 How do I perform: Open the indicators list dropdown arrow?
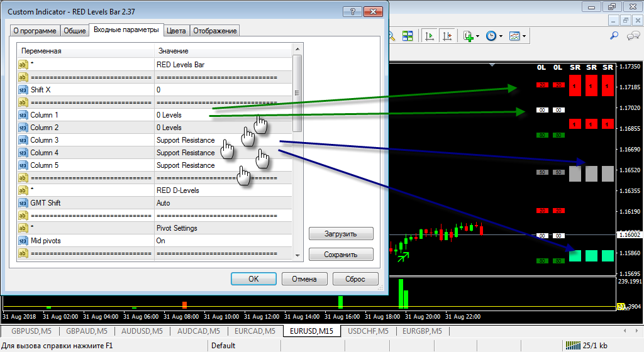477,36
